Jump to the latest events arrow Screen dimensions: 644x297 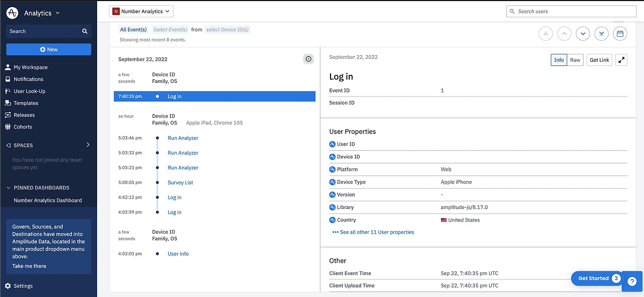pos(601,34)
